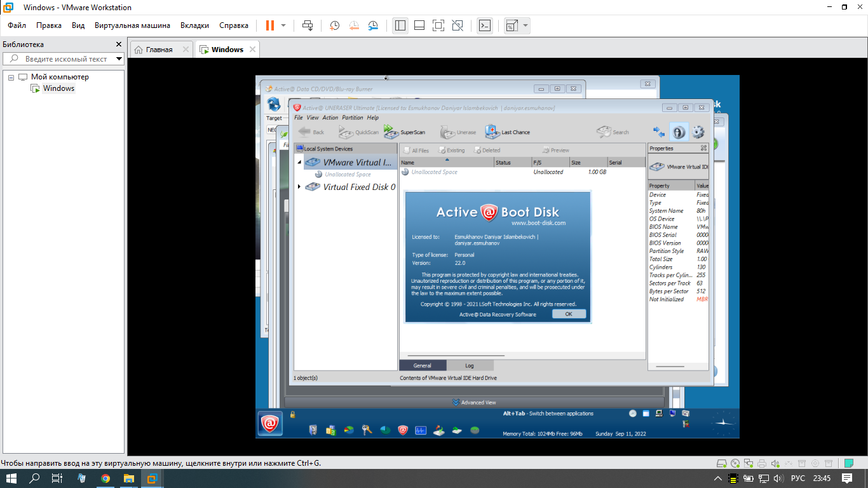
Task: Sort the file list by Name column
Action: [x=447, y=163]
